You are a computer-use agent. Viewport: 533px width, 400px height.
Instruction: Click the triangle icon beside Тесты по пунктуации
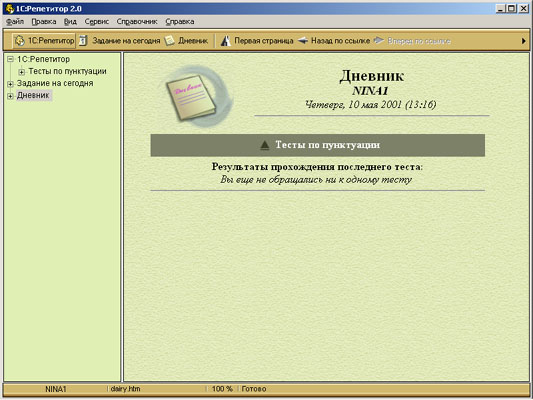point(264,145)
